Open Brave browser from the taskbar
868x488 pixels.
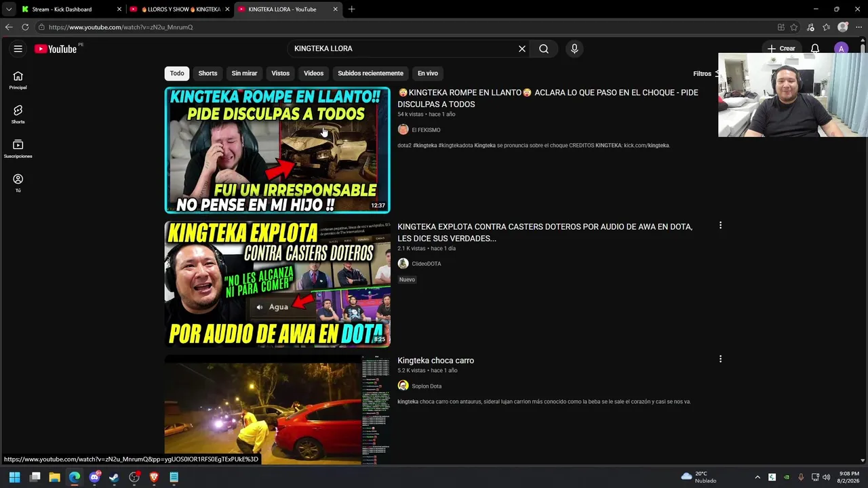(154, 477)
